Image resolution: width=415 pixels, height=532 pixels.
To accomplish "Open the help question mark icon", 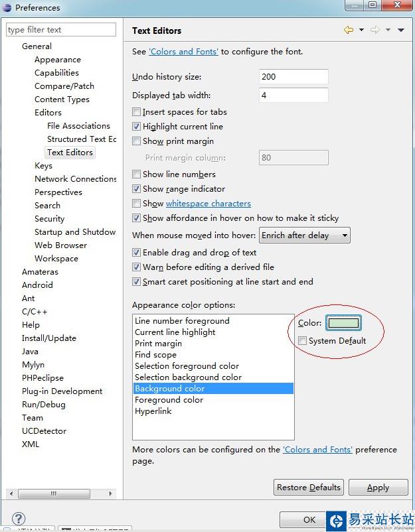I will pos(19,518).
